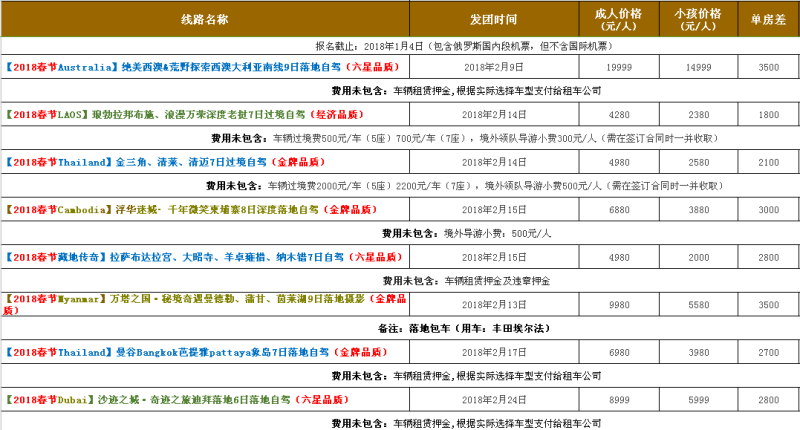Image resolution: width=800 pixels, height=430 pixels.
Task: Click the 车辆过境费2000元/车 fee note
Action: point(465,186)
